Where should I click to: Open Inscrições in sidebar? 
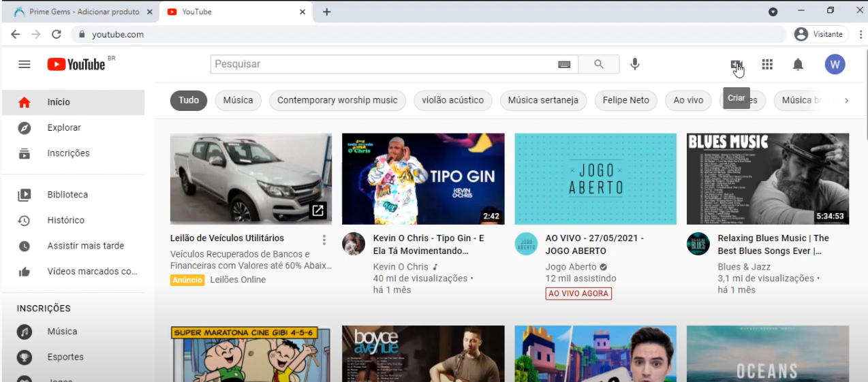pos(73,153)
